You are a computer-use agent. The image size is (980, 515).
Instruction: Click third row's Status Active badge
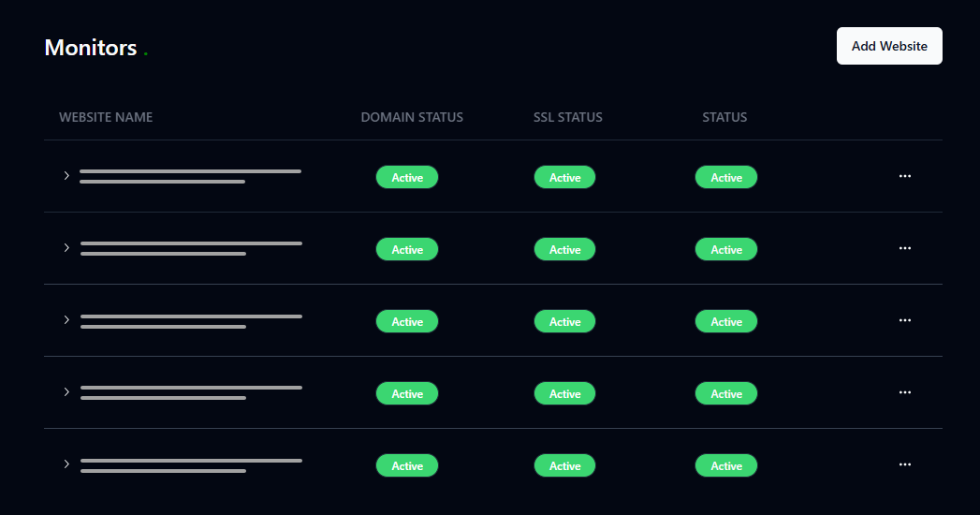click(725, 321)
